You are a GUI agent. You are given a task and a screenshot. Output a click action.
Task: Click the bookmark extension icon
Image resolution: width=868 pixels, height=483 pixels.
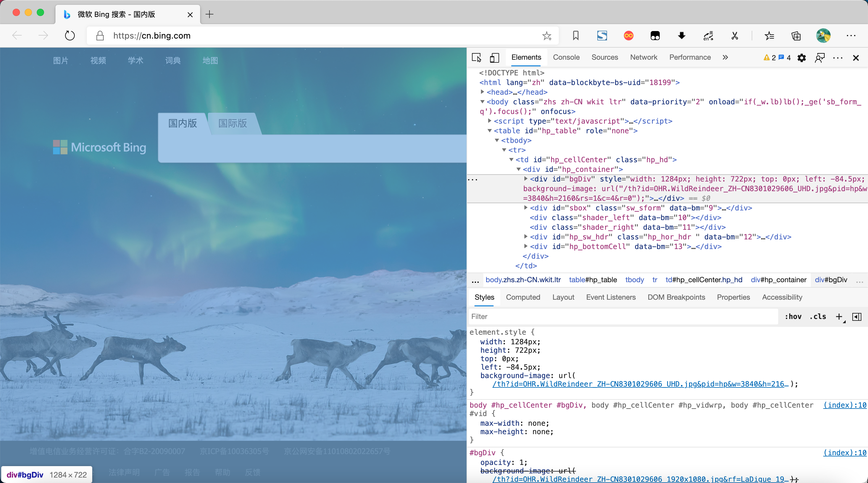point(576,36)
